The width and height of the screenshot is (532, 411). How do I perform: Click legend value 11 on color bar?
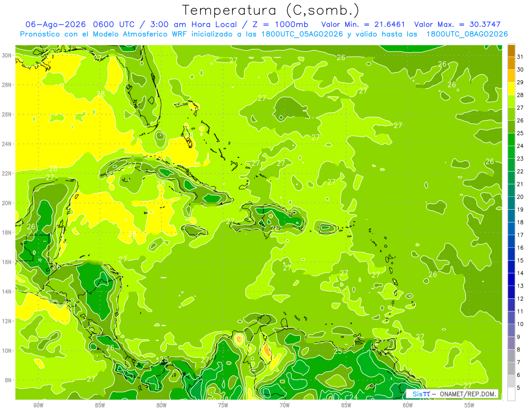[x=520, y=312]
